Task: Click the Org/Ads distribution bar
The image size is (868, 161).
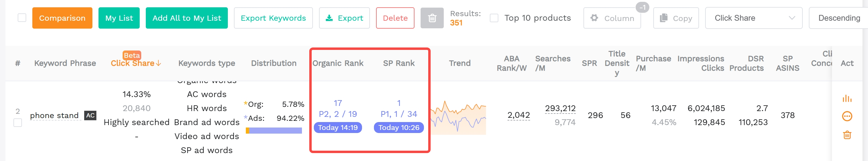Action: tap(274, 131)
